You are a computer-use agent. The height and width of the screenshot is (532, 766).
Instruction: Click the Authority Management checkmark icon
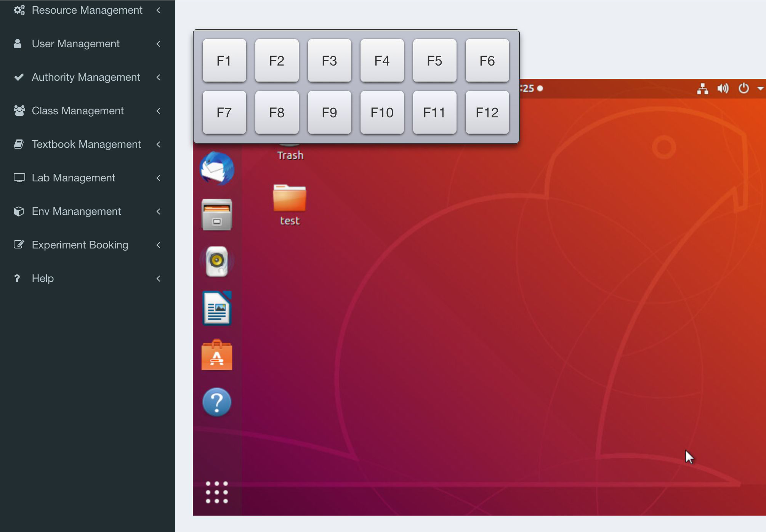(x=19, y=77)
